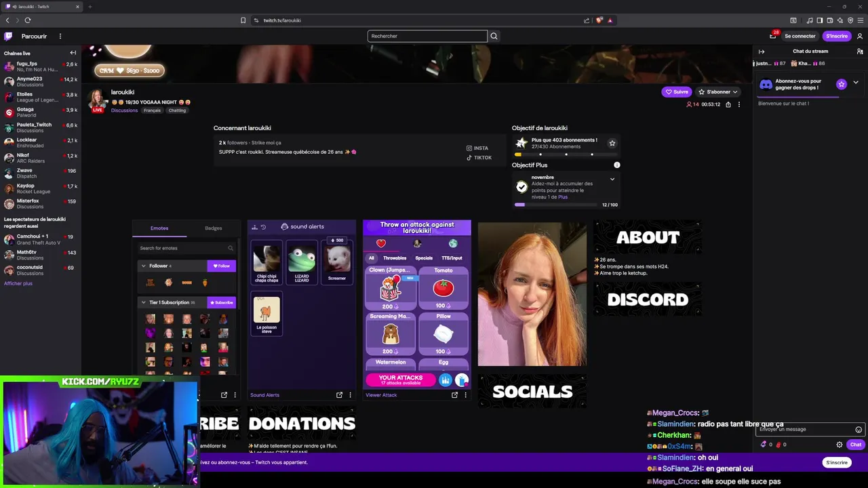Click the Follow button in the emotes panel
The height and width of the screenshot is (488, 868).
click(x=221, y=266)
